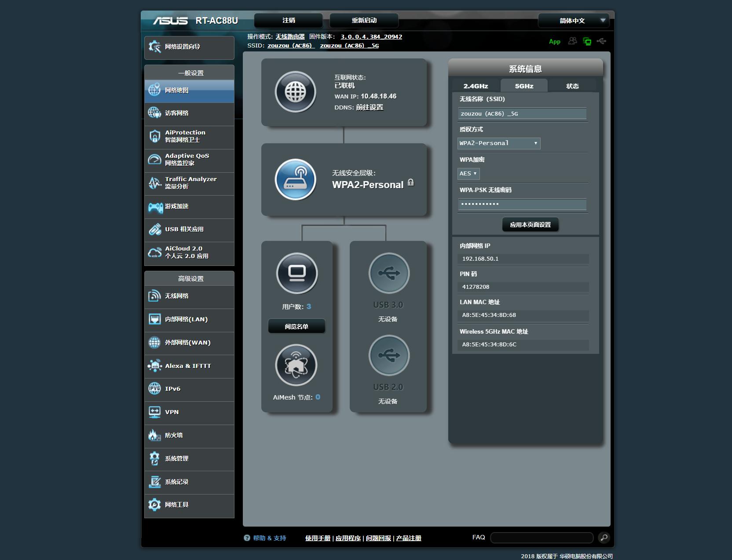This screenshot has height=560, width=732.
Task: Click the USB 2.0 port icon
Action: 389,355
